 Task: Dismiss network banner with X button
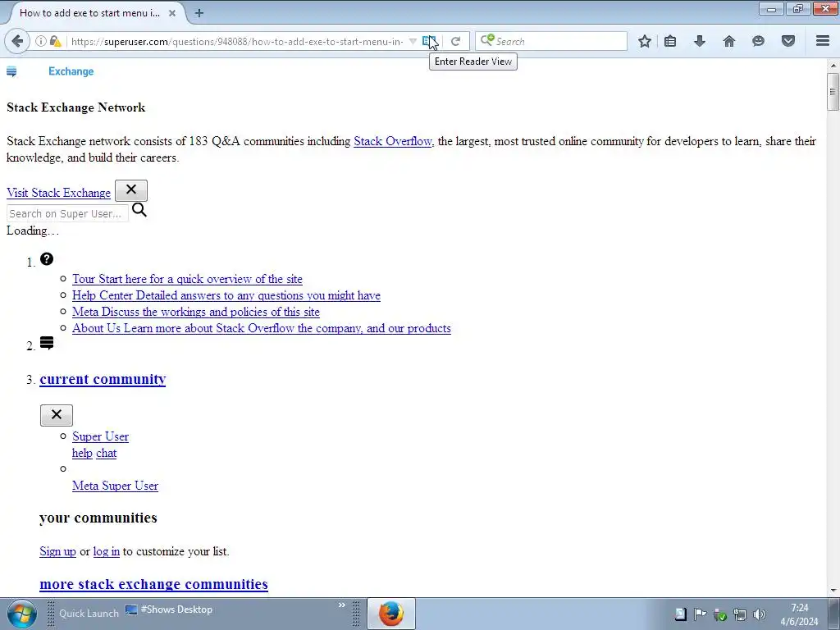coord(131,190)
